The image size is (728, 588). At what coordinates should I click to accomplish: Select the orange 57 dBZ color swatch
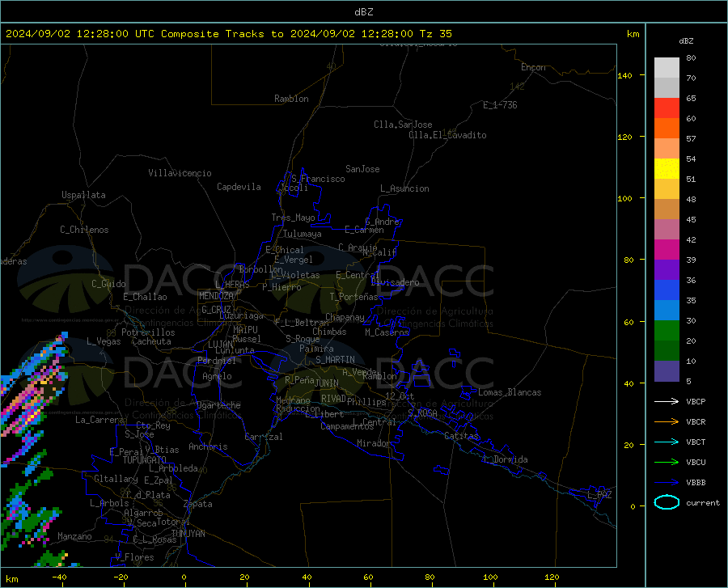667,129
